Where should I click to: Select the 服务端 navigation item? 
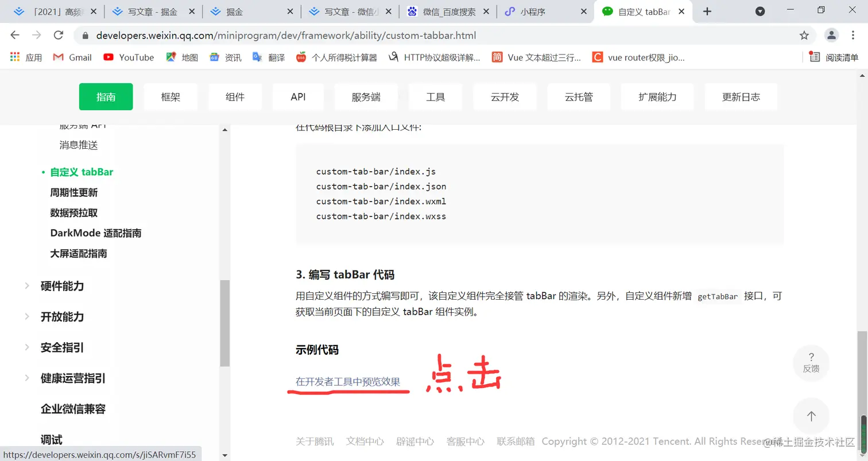coord(366,96)
